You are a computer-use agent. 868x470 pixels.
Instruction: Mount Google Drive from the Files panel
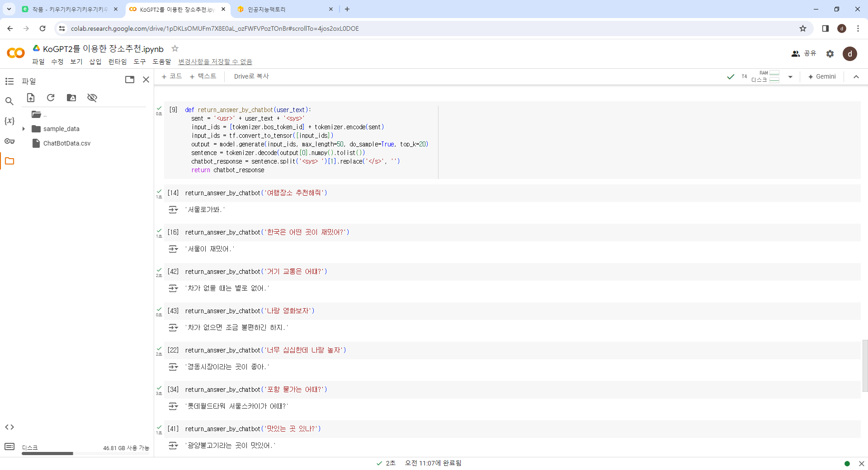point(71,98)
